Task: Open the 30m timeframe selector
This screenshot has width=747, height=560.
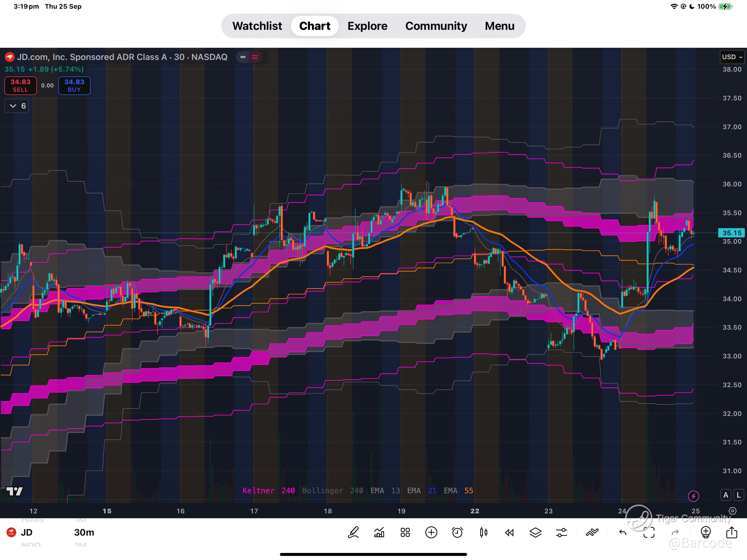Action: point(84,532)
